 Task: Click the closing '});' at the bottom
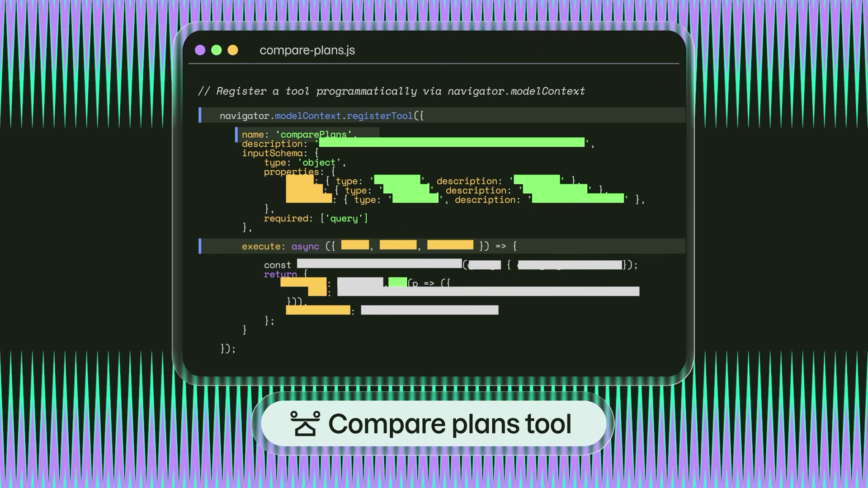[x=228, y=348]
